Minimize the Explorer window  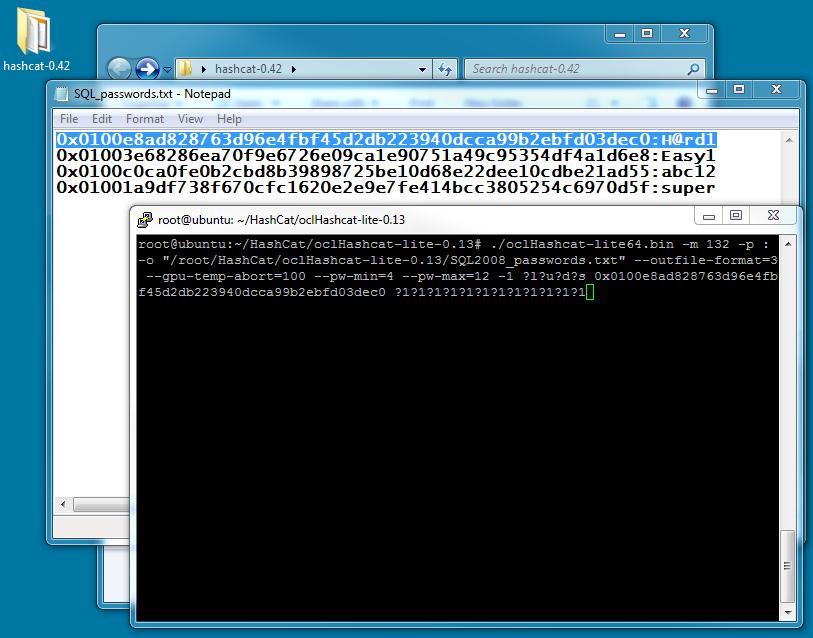point(620,34)
